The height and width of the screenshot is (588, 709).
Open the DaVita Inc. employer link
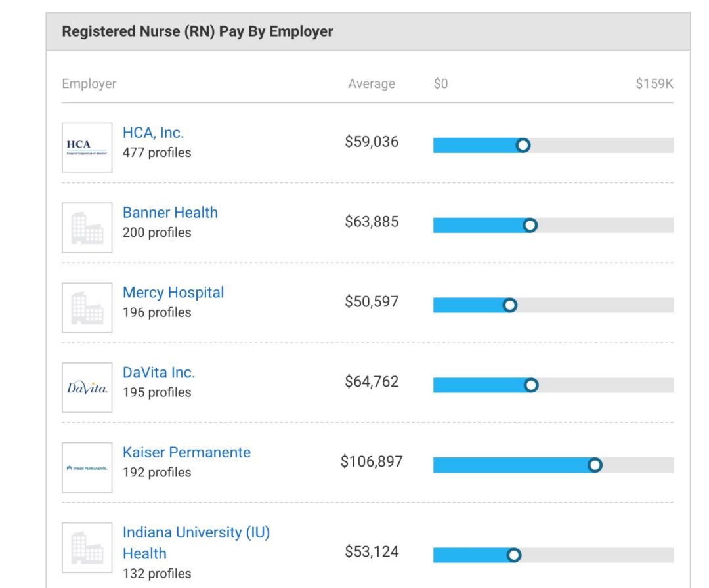(159, 372)
